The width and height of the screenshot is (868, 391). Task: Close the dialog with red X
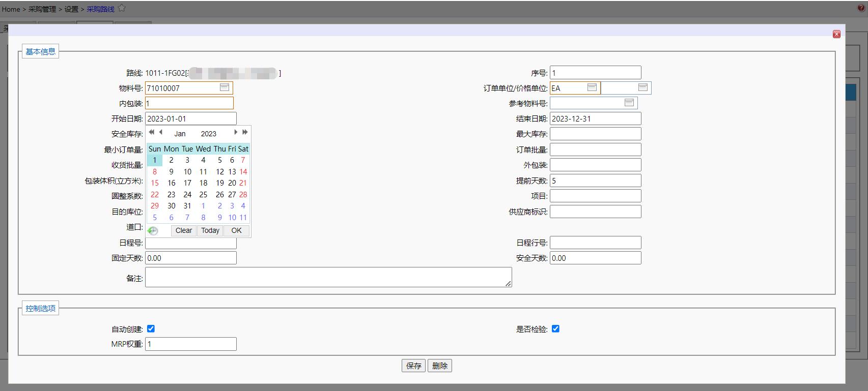(x=836, y=34)
